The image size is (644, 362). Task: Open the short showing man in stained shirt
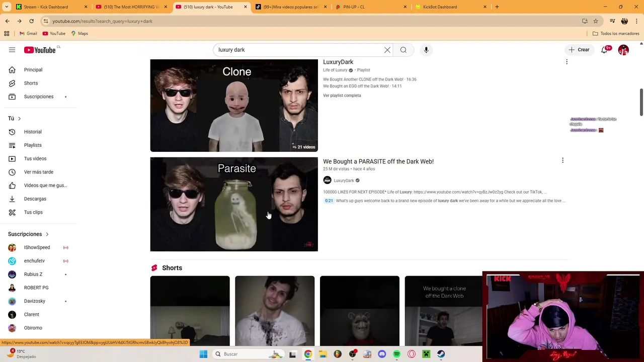click(275, 311)
